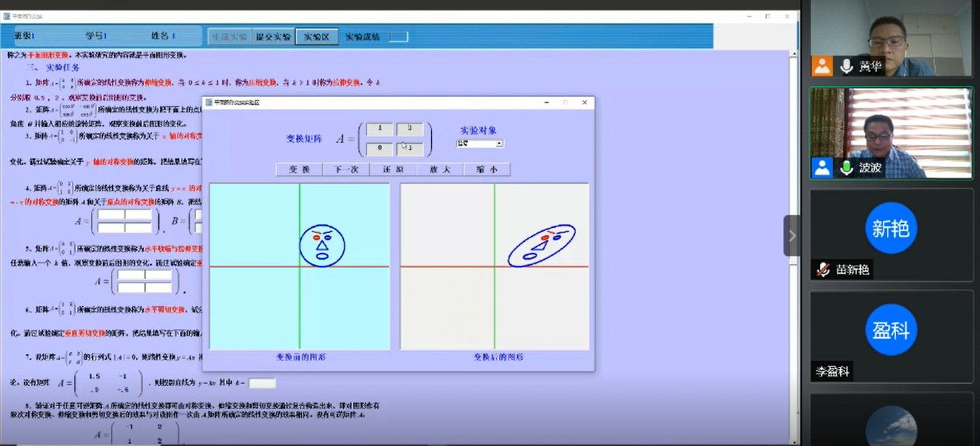The width and height of the screenshot is (980, 446).
Task: Click the 放大 zoom-in button
Action: click(x=440, y=169)
